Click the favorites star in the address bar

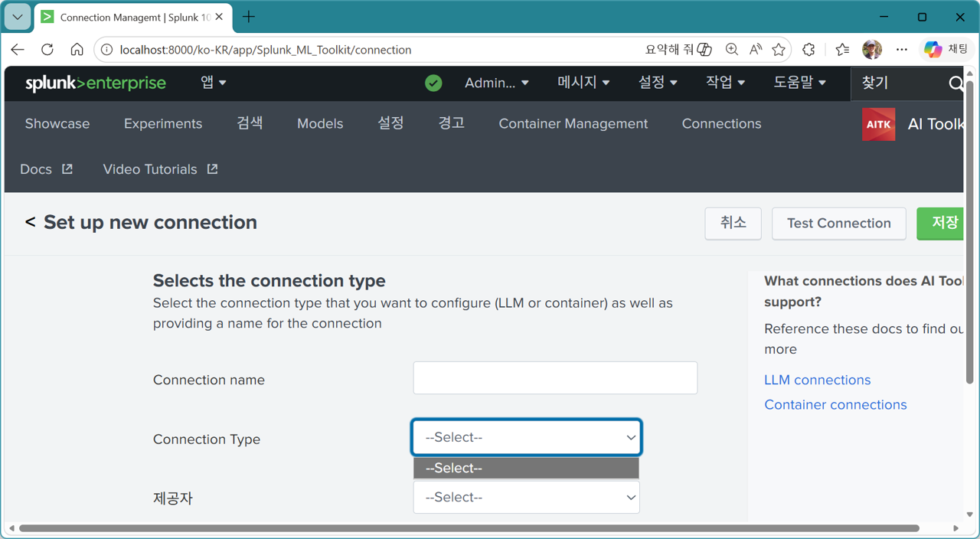pos(779,49)
